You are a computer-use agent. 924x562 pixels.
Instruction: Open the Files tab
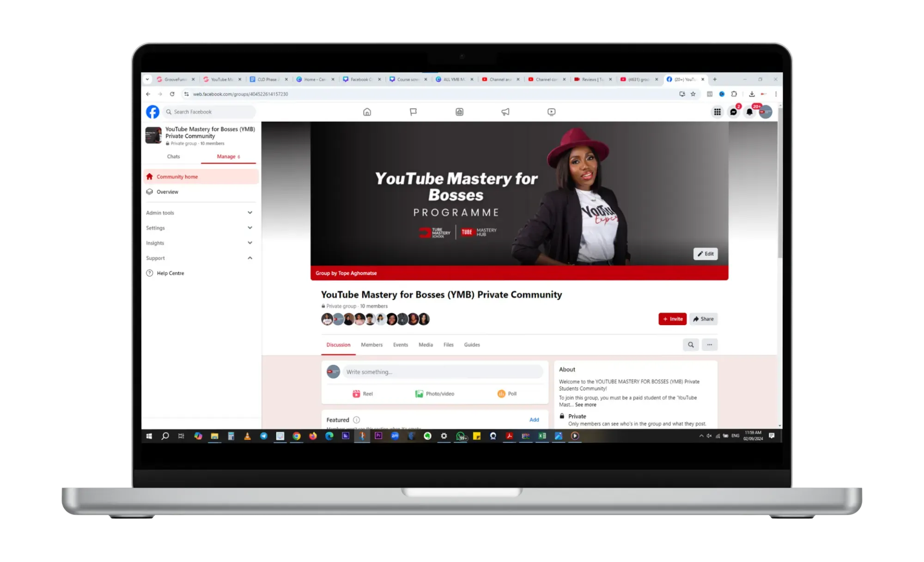pyautogui.click(x=448, y=345)
